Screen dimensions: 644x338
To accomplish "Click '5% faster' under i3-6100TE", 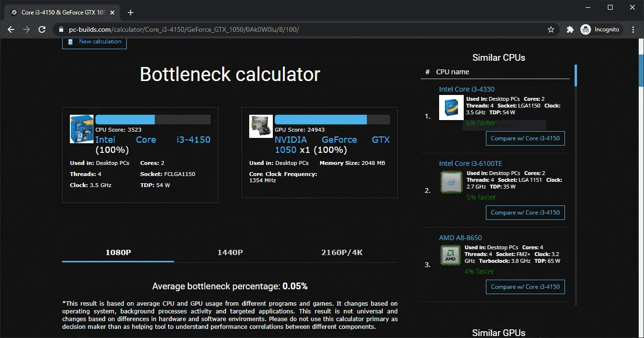I will click(481, 197).
